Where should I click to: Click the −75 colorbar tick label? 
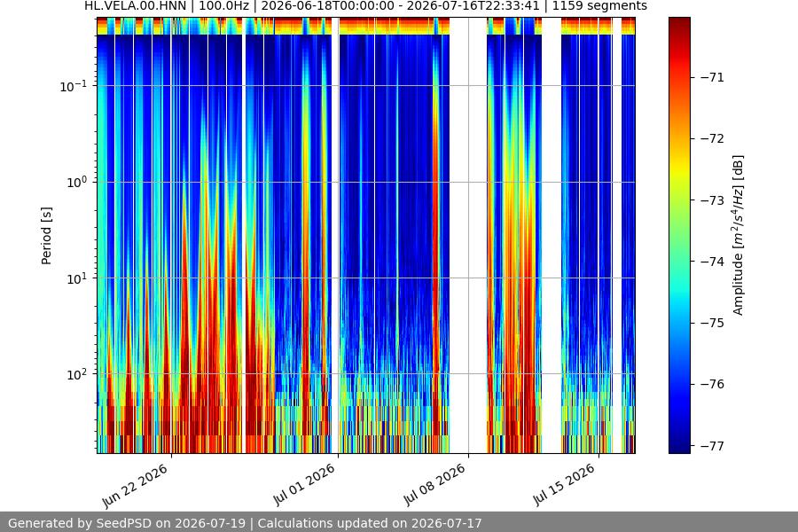click(711, 323)
